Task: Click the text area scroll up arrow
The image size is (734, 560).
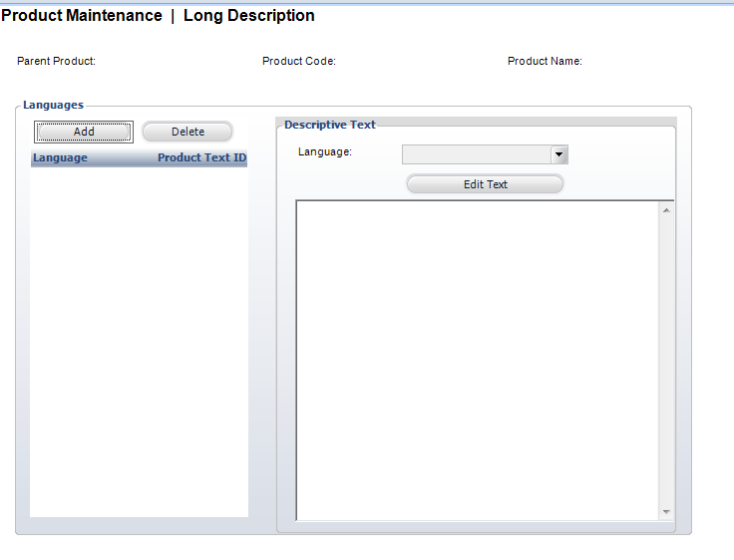Action: [x=666, y=210]
